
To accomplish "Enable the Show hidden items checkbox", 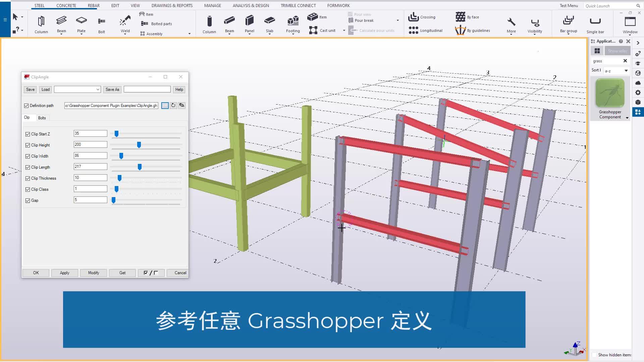I will 595,355.
